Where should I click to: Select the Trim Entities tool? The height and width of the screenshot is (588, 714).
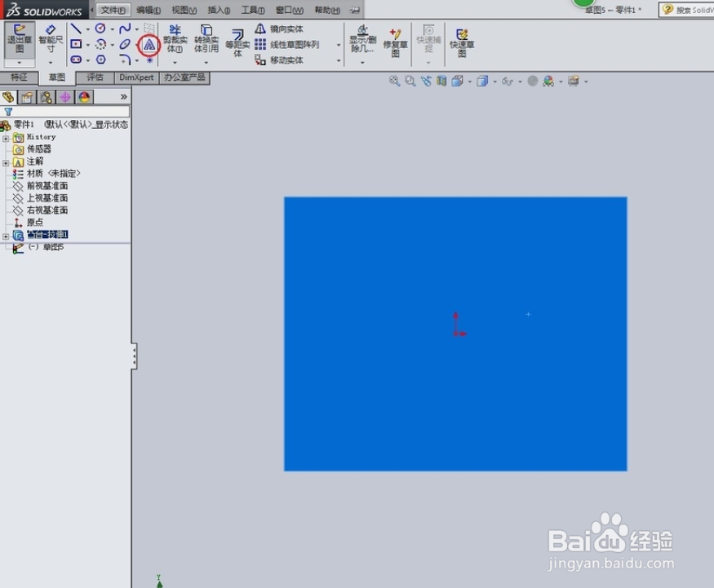click(x=174, y=38)
